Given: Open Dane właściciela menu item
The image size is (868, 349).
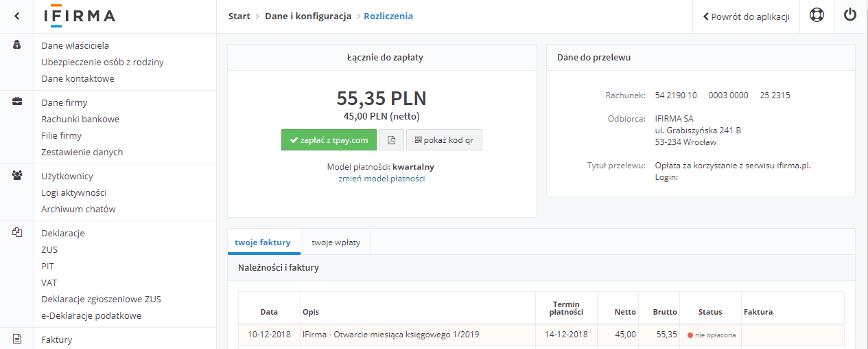Looking at the screenshot, I should (x=75, y=45).
